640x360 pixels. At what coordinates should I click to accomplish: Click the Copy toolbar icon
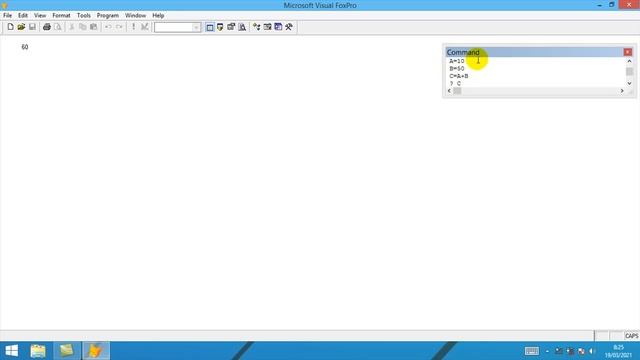point(83,27)
